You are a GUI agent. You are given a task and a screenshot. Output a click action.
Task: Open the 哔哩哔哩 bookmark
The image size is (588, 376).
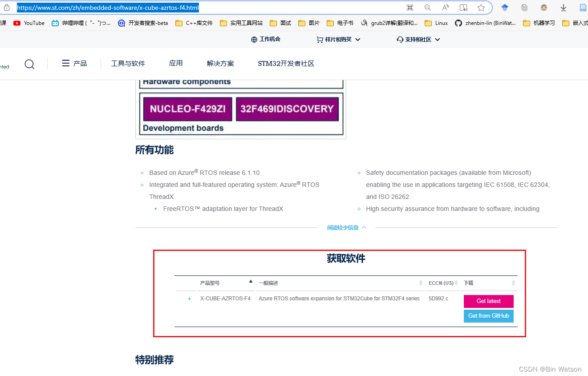[81, 23]
